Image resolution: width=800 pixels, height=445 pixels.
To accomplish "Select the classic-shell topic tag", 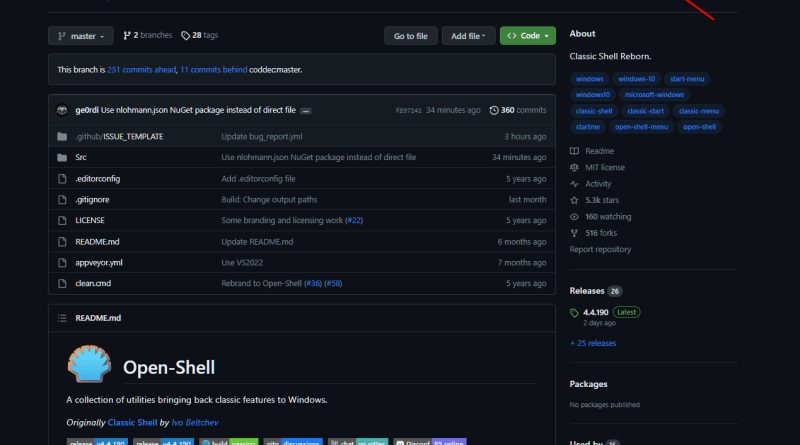I will pos(594,111).
